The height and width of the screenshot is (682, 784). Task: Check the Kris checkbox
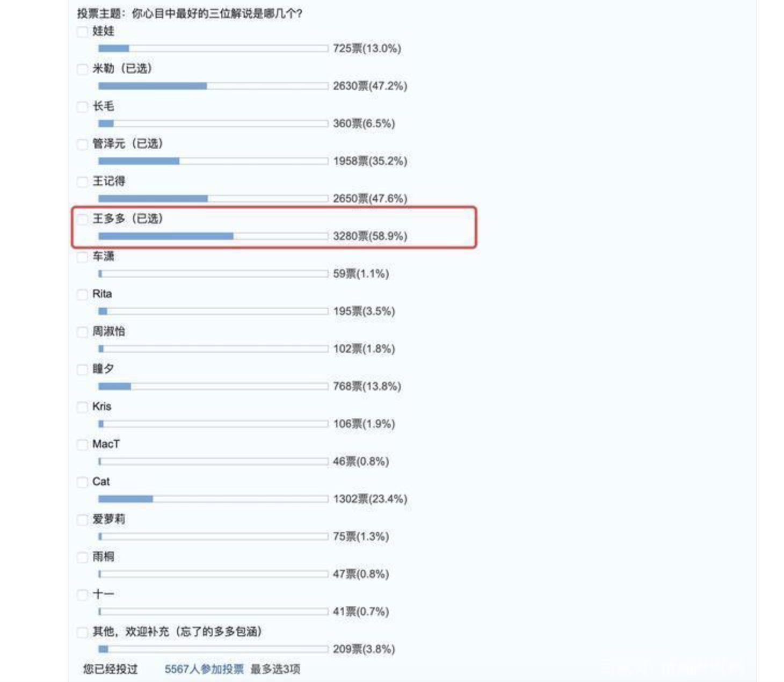point(82,408)
